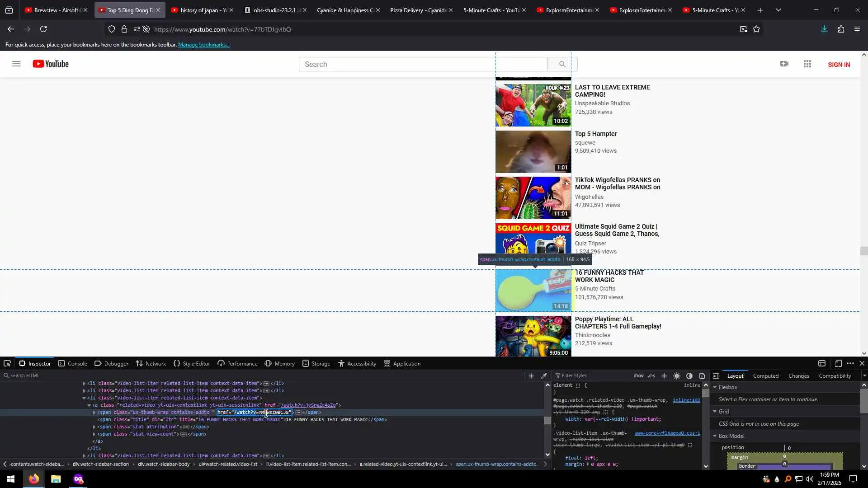Expand the stat attribution span node
The width and height of the screenshot is (868, 488).
point(94,427)
